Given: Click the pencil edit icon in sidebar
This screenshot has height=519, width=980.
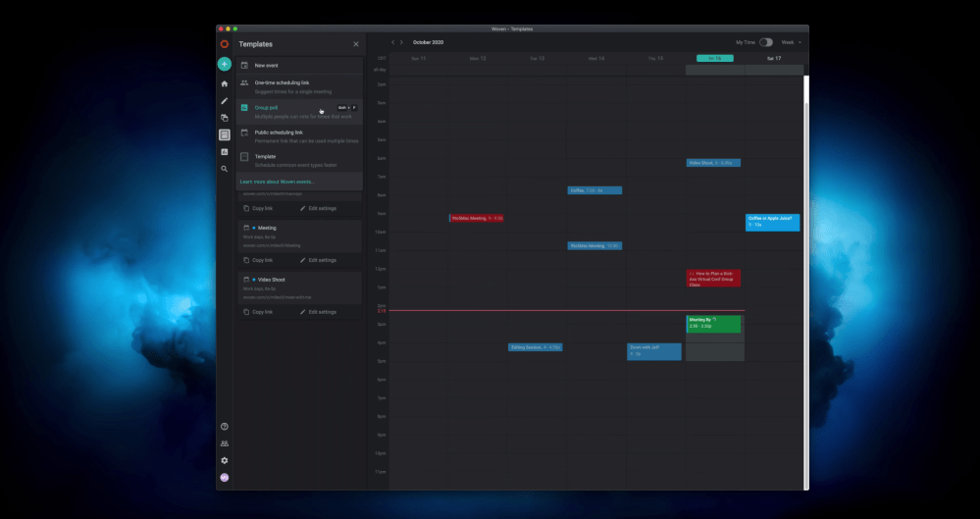Looking at the screenshot, I should 225,101.
